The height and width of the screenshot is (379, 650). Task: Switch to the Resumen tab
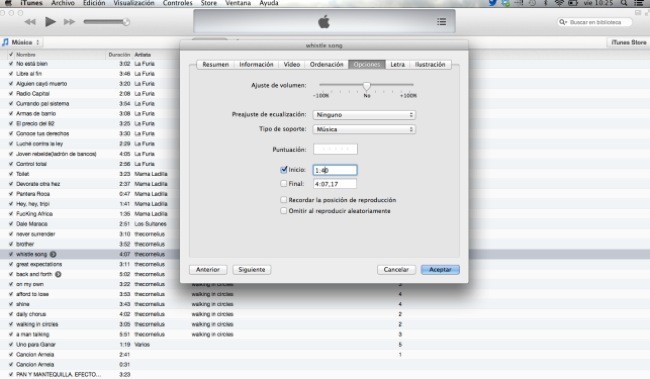point(216,65)
